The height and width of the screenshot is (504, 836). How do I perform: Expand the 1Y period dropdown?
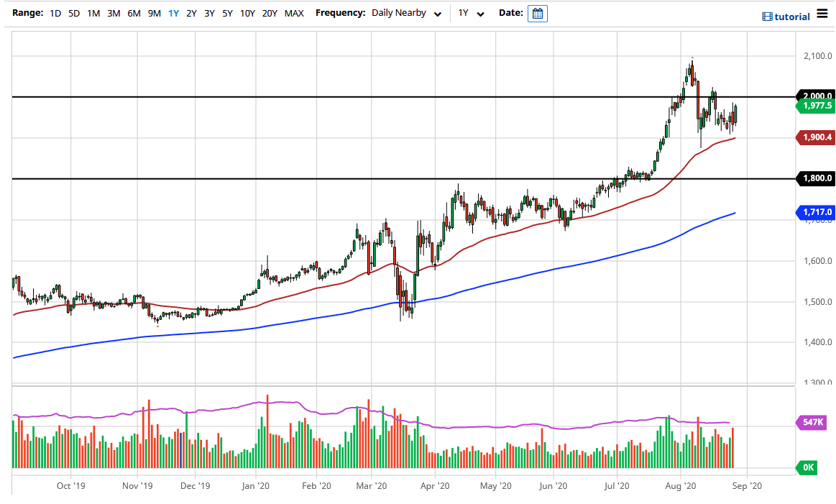tap(471, 14)
